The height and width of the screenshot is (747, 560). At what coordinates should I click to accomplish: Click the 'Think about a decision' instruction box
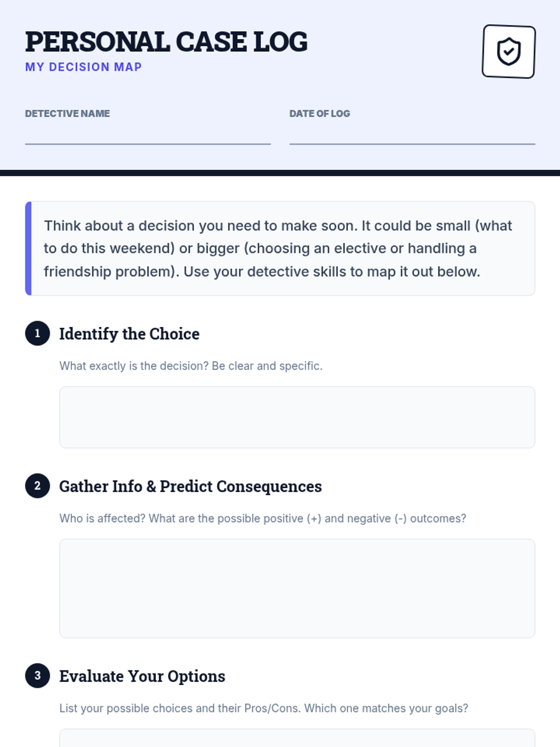click(280, 248)
